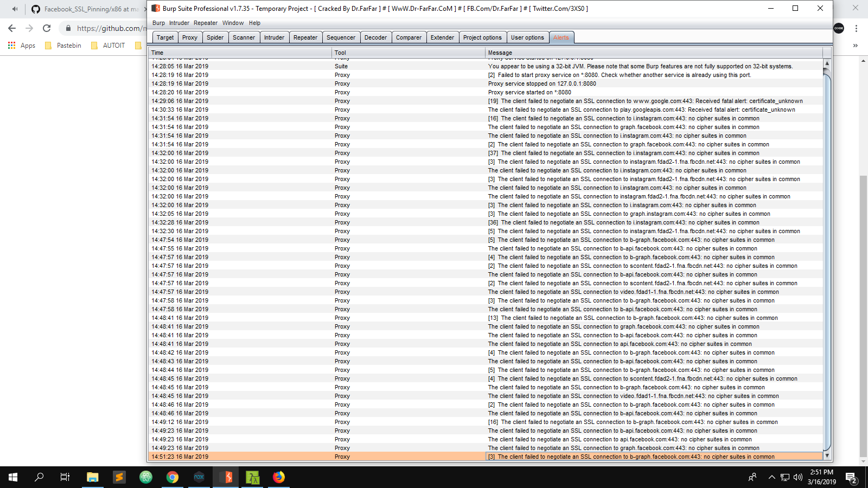
Task: Open the Project options tab
Action: click(482, 37)
